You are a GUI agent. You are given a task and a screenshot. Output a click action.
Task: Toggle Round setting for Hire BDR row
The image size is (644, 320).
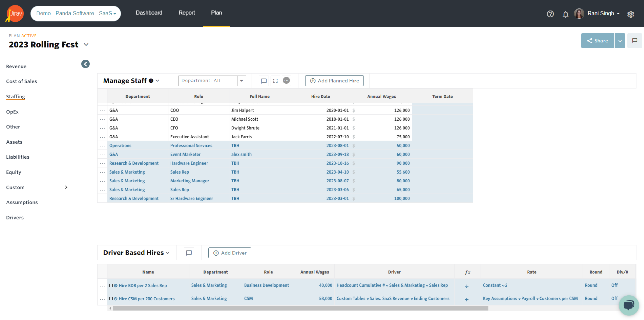(591, 285)
